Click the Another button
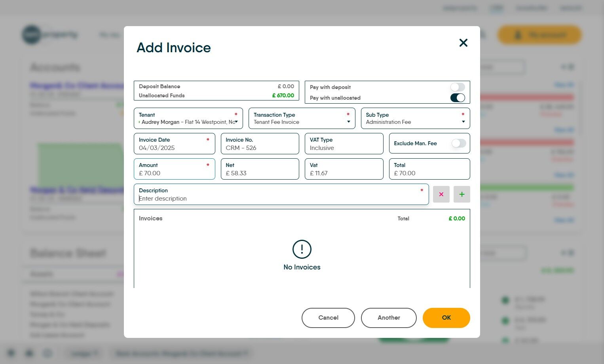The height and width of the screenshot is (364, 604). point(389,318)
